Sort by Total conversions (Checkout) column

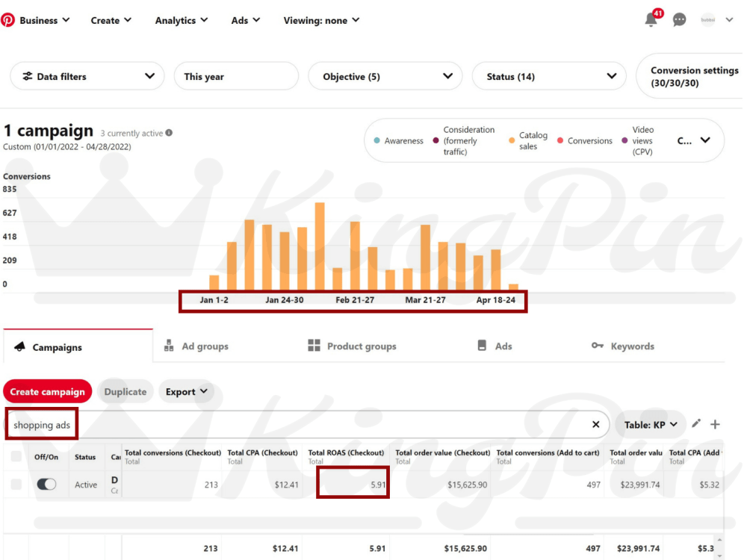tap(173, 456)
